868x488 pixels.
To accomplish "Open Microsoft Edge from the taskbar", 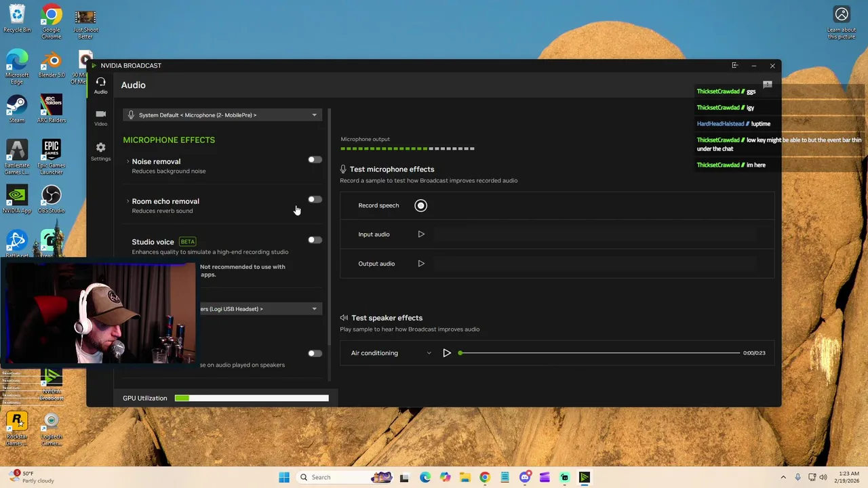I will (x=425, y=477).
